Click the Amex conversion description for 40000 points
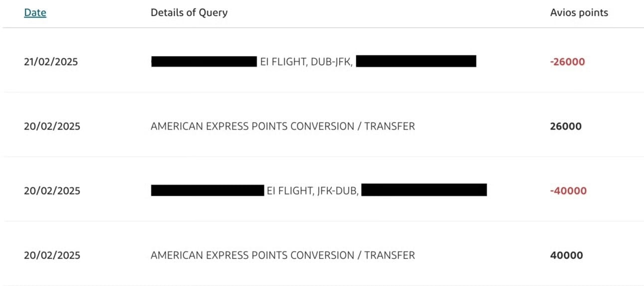Screen dimensions: 644x286 (283, 255)
